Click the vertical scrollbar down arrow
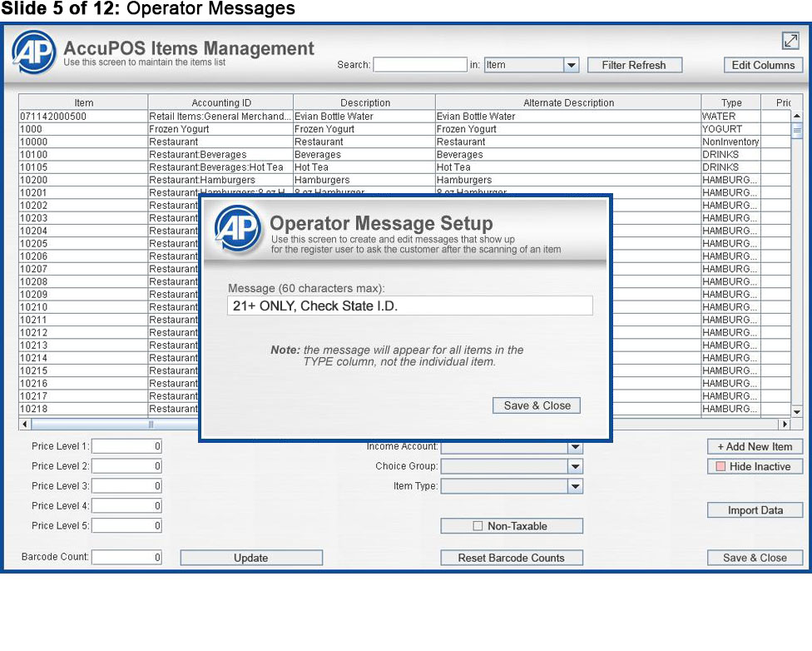The image size is (812, 651). [x=797, y=411]
